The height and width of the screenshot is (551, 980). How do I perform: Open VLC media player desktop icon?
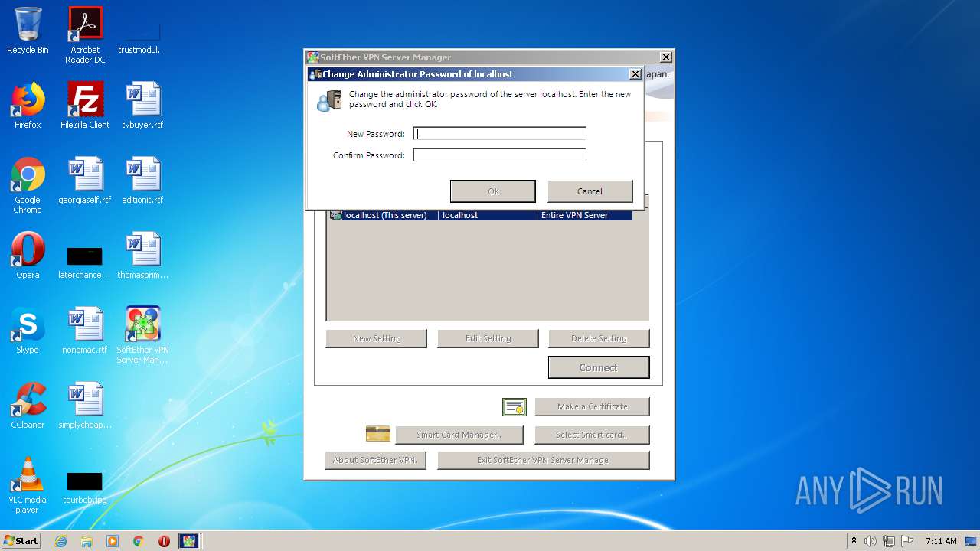(28, 485)
